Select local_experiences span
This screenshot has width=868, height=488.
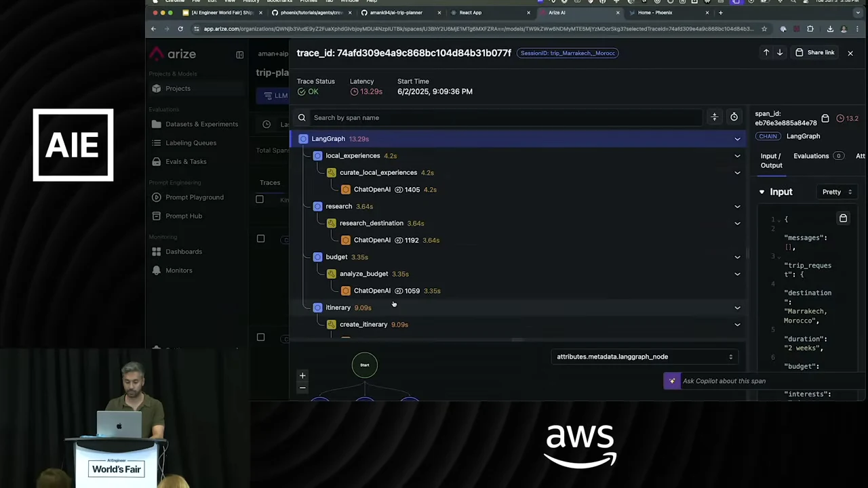(x=519, y=156)
